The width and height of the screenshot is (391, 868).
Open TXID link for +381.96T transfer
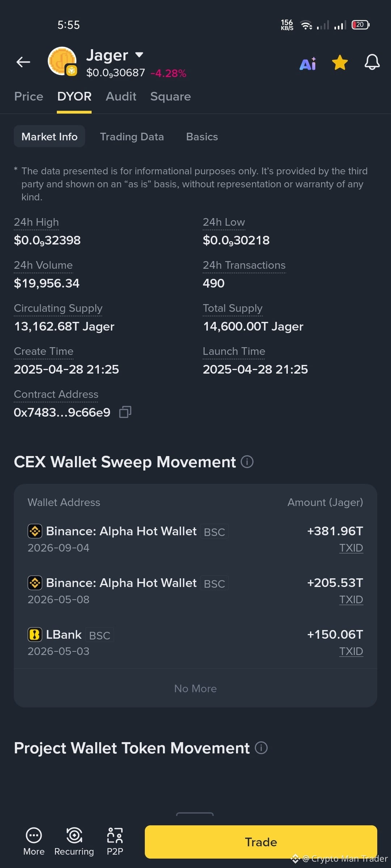351,548
